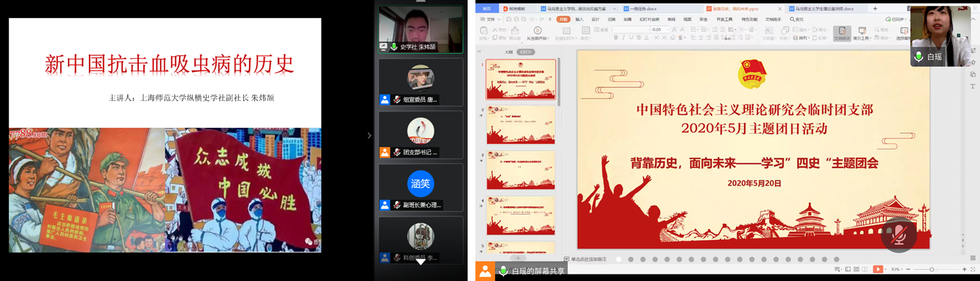Image resolution: width=980 pixels, height=281 pixels.
Task: Click the orange slideshow play button in status bar
Action: coord(877,269)
